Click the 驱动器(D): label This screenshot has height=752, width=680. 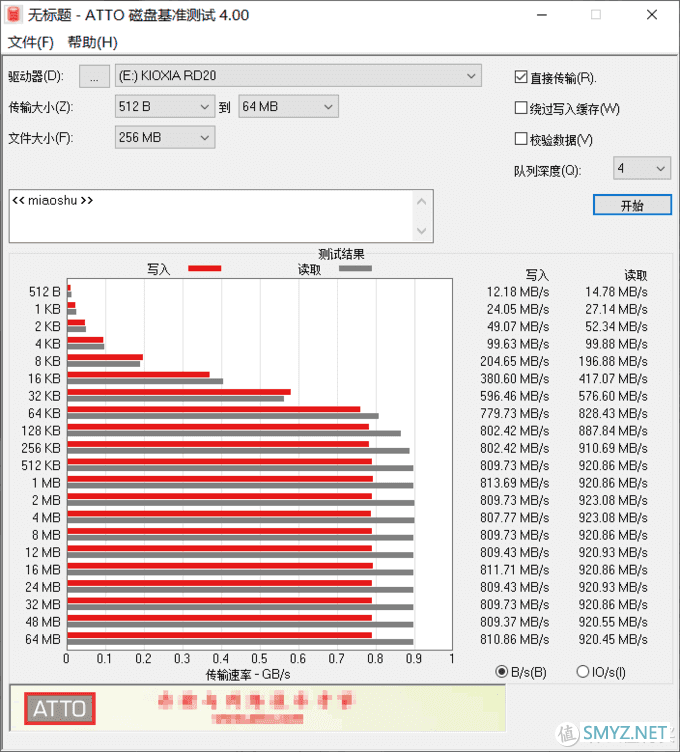36,76
